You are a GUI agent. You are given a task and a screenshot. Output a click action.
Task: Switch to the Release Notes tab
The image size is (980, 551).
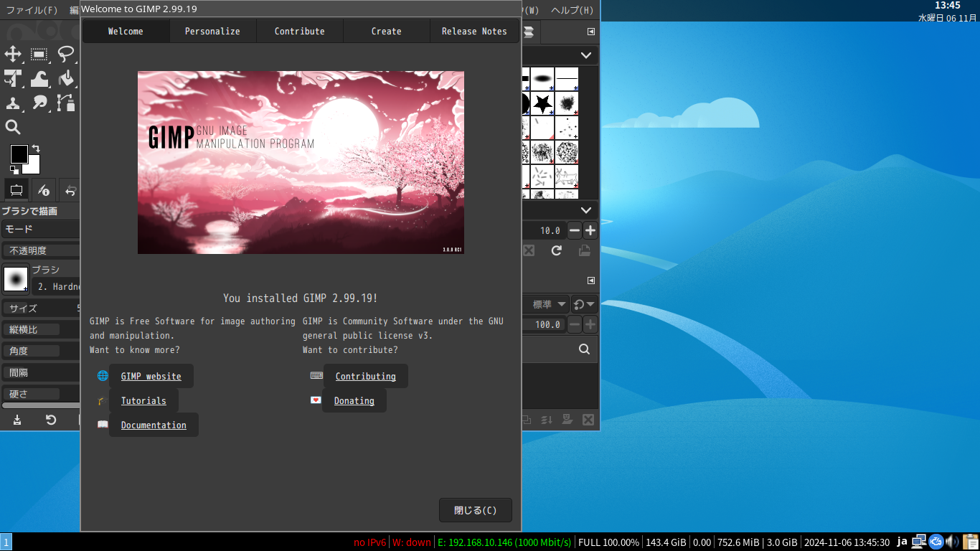tap(474, 31)
